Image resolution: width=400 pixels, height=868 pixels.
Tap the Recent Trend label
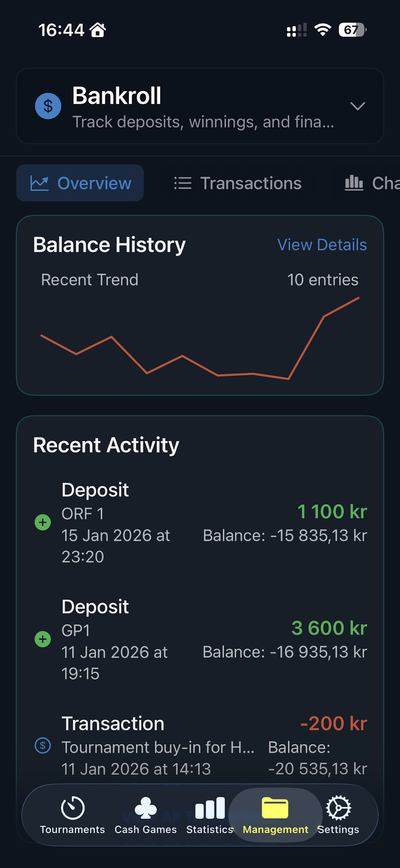(90, 280)
